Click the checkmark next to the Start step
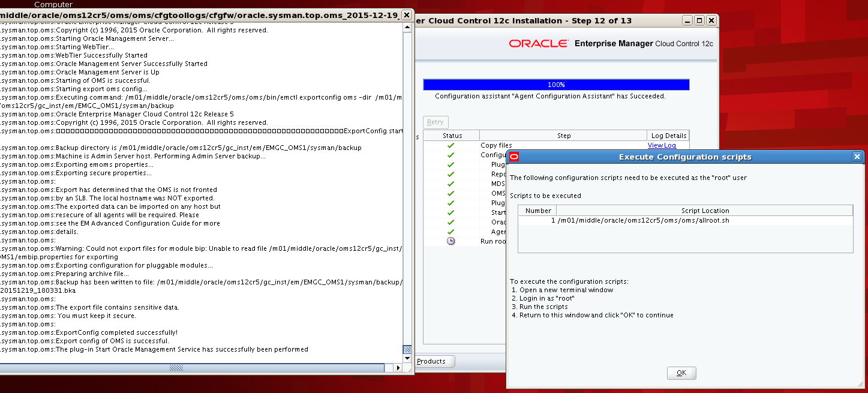The width and height of the screenshot is (868, 393). pos(450,212)
